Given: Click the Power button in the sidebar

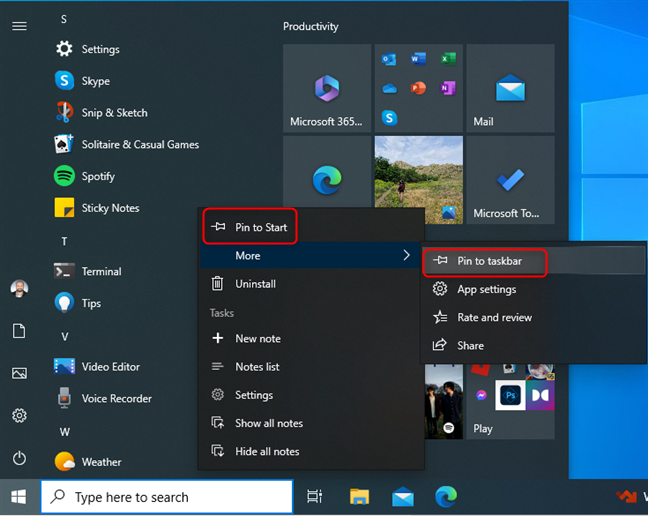Looking at the screenshot, I should (x=19, y=459).
